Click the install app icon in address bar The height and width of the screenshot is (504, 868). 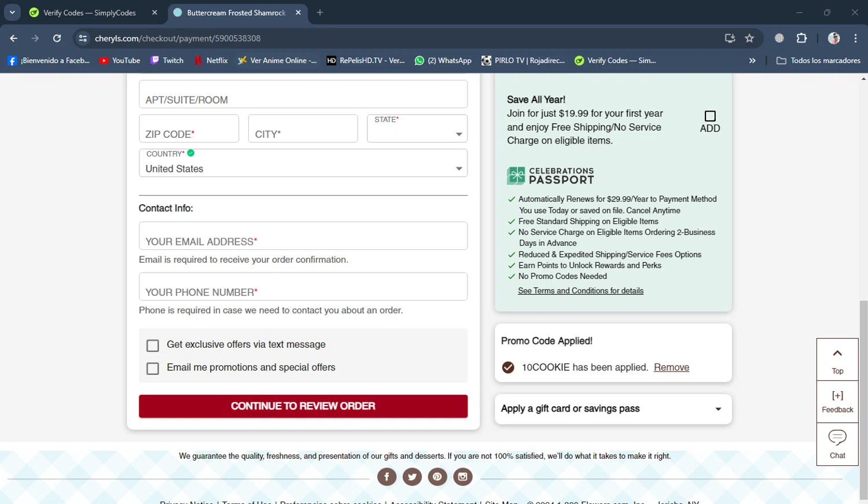(730, 38)
